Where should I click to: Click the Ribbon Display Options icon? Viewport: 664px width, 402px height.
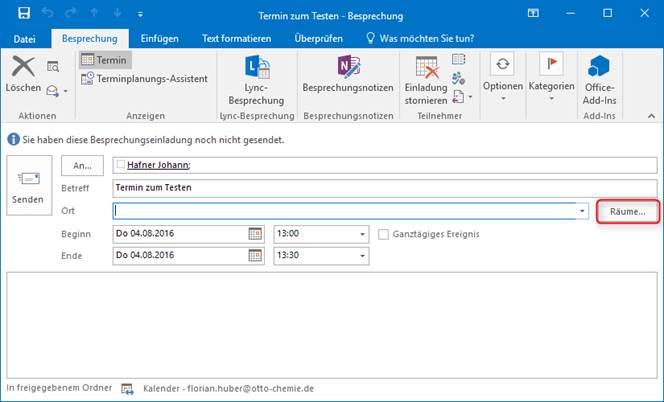(533, 13)
